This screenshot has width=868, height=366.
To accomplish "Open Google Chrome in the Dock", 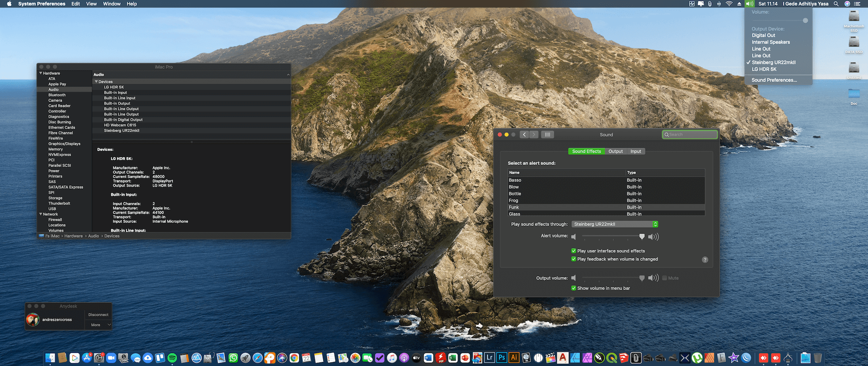I will (x=294, y=358).
